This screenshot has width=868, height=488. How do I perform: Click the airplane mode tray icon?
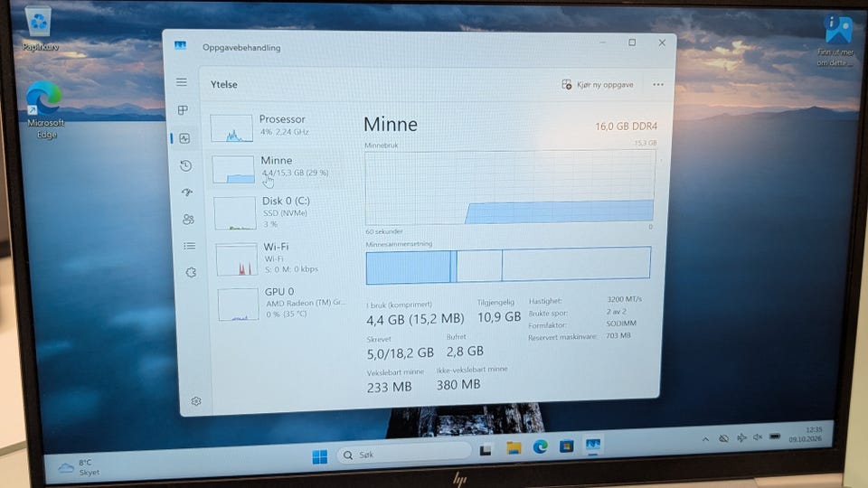(741, 437)
